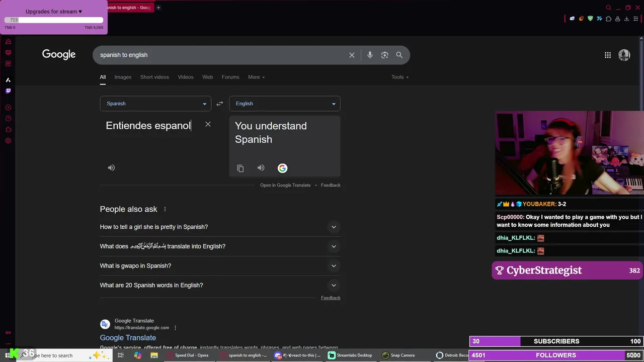
Task: Switch to the Web tab
Action: tap(207, 77)
